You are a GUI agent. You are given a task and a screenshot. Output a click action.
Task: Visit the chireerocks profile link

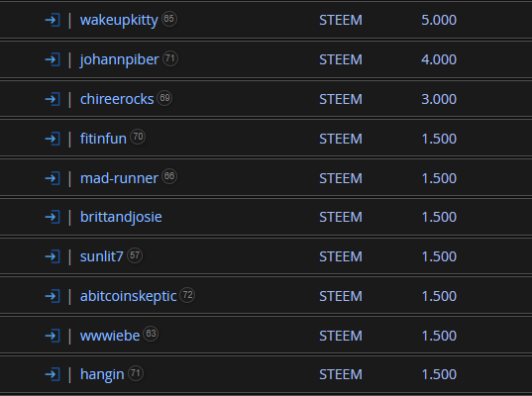coord(117,99)
